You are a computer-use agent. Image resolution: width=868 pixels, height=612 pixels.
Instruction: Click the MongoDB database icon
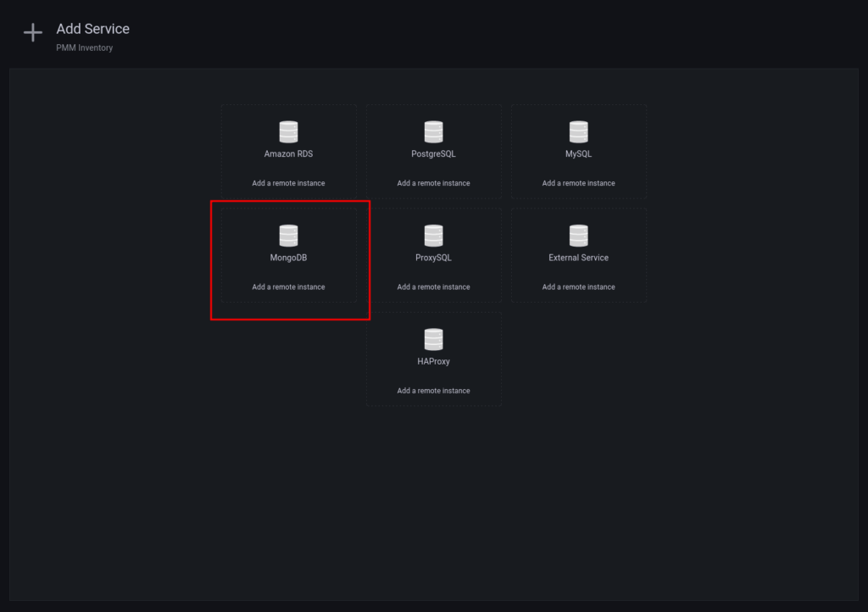tap(288, 236)
